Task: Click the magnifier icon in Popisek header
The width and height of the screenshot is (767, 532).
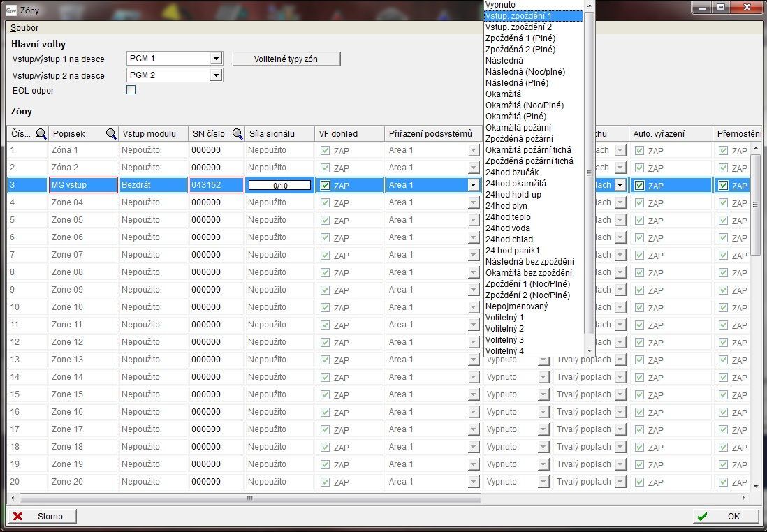Action: click(x=111, y=134)
